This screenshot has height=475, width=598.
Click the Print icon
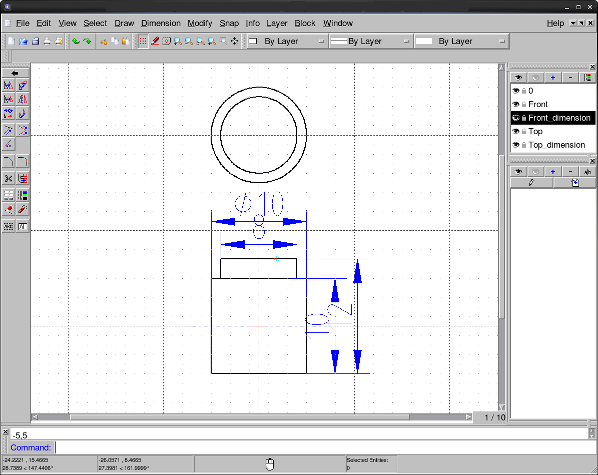[47, 41]
